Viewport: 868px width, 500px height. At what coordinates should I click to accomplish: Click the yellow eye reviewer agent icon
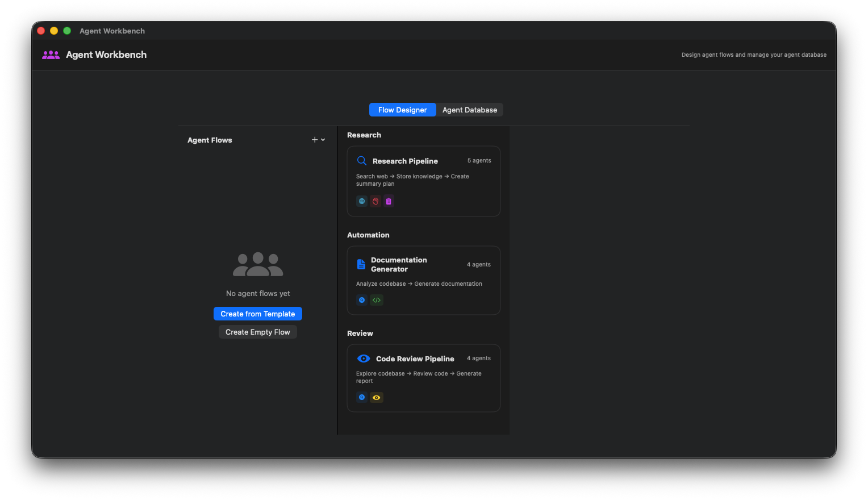click(377, 398)
